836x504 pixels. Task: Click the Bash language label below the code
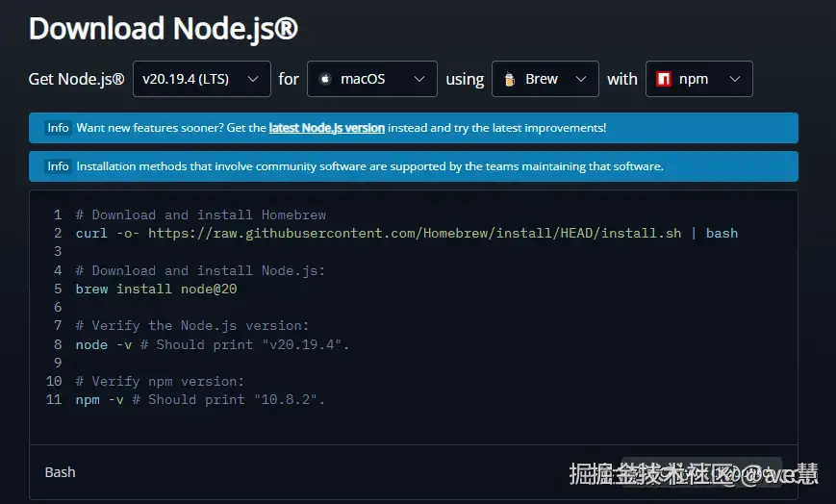pos(61,472)
